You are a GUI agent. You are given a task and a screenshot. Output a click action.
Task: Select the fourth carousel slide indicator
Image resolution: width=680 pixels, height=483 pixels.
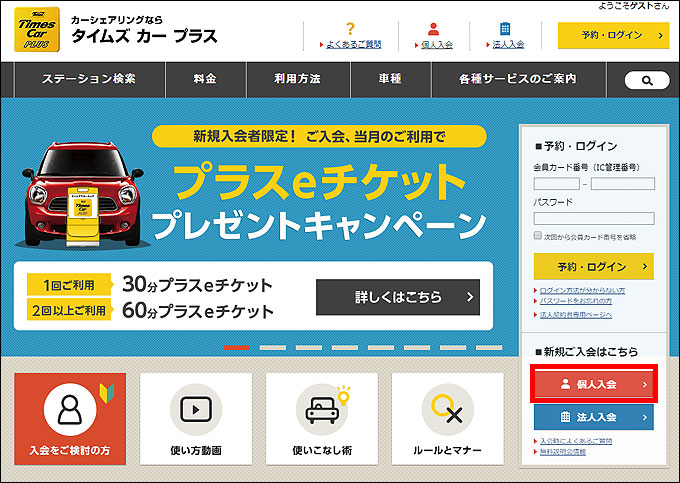point(345,348)
